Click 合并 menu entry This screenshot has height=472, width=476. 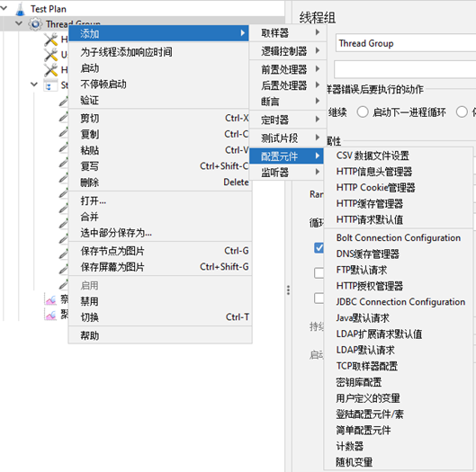[160, 217]
